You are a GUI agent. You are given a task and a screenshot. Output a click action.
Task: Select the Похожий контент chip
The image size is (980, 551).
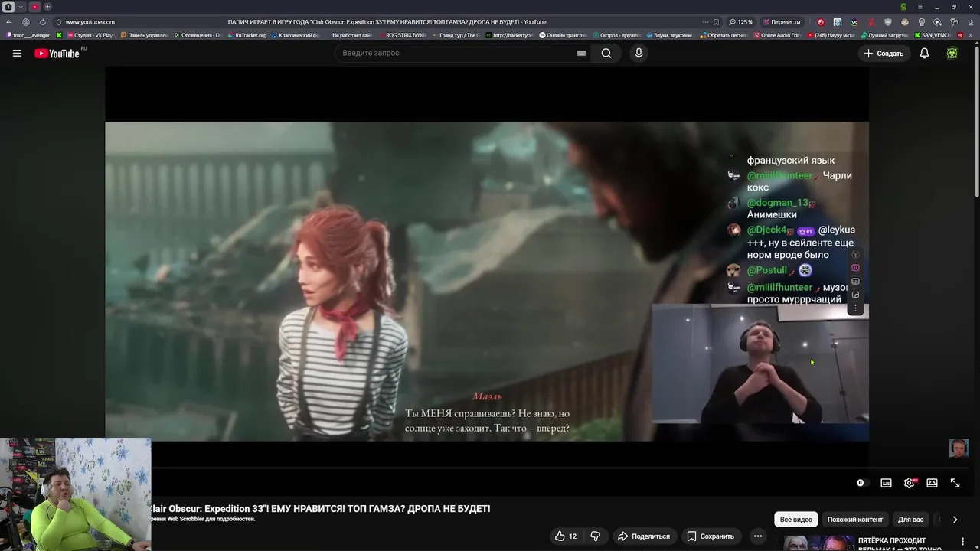[x=855, y=520]
